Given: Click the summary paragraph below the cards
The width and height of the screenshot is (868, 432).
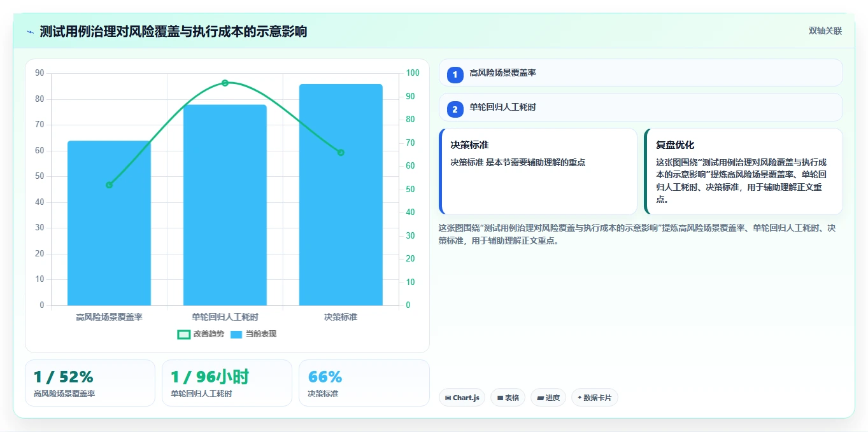Looking at the screenshot, I should [x=637, y=234].
